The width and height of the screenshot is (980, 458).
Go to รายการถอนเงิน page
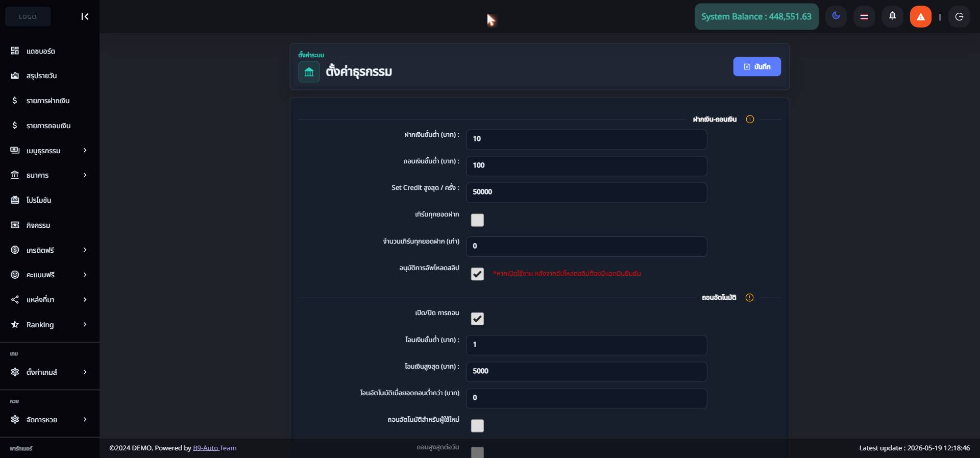click(50, 126)
